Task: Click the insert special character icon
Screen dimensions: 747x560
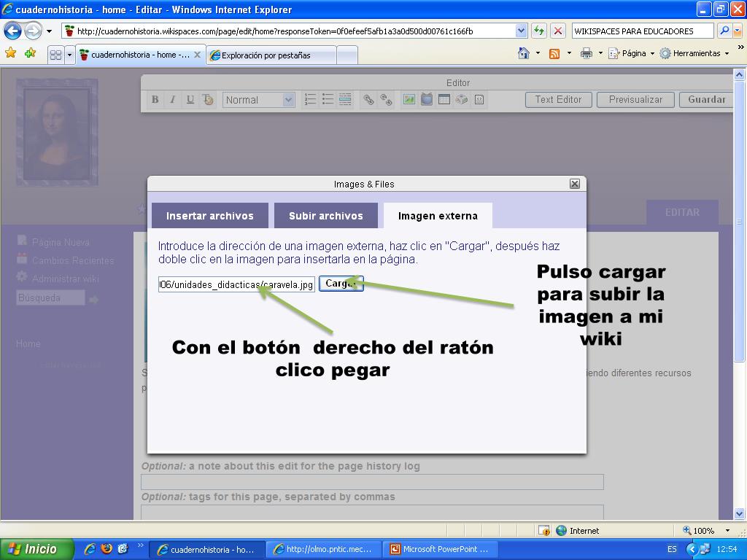Action: [x=462, y=99]
